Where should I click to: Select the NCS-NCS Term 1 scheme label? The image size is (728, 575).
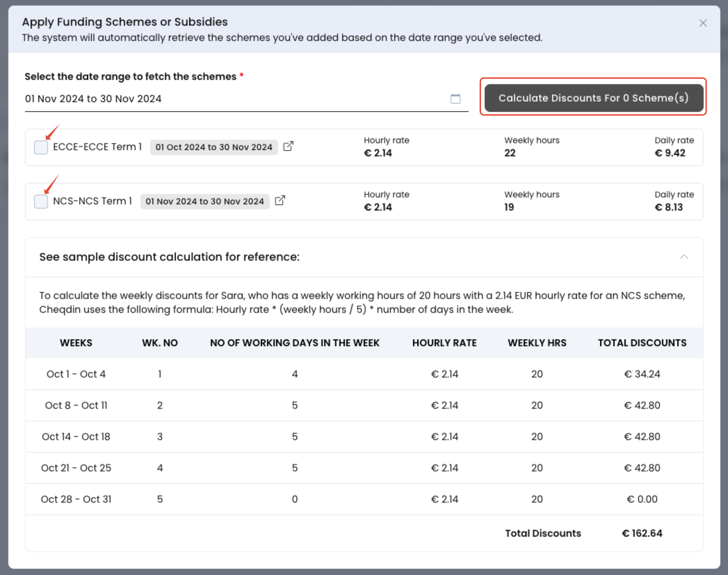click(92, 201)
